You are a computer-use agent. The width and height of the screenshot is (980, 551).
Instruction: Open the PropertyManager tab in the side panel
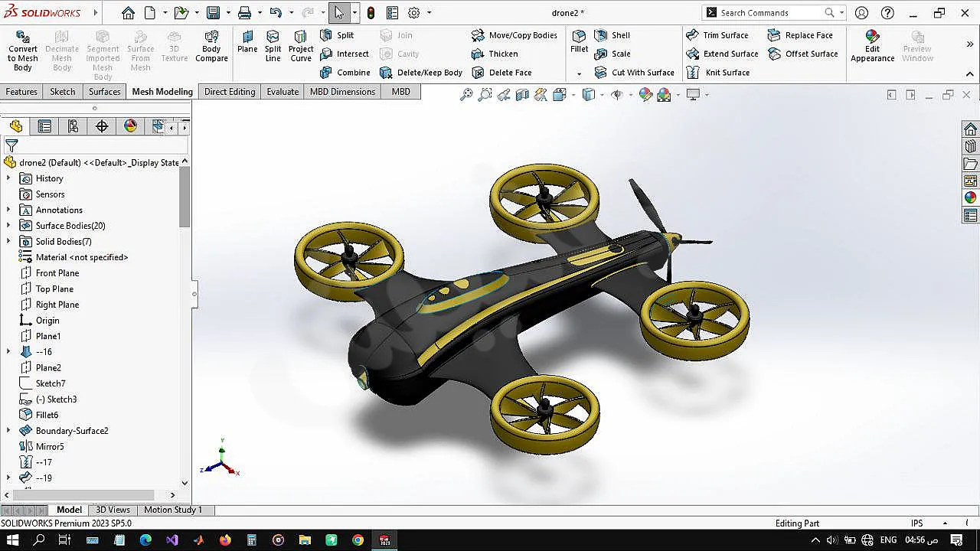(44, 126)
